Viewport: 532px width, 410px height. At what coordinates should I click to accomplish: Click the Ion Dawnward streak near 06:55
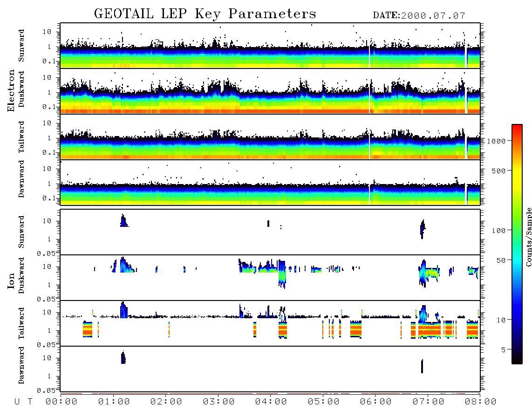[x=422, y=366]
